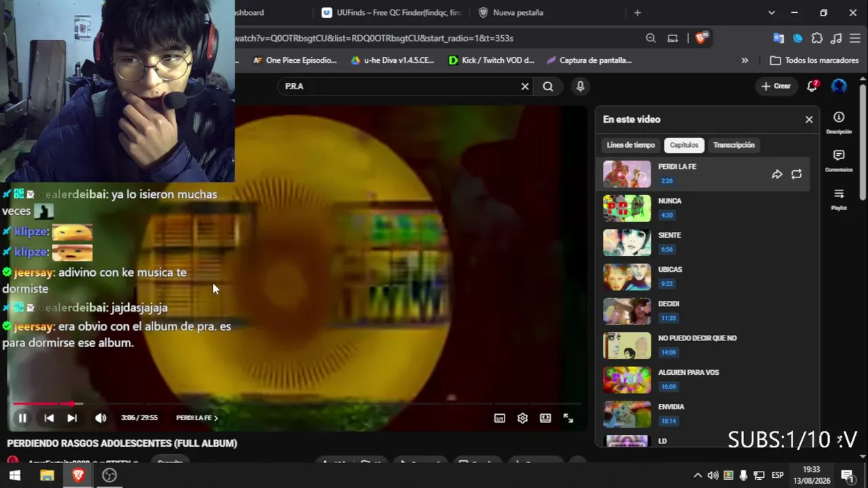Exit fullscreen with the collapse icon
This screenshot has height=488, width=868.
(568, 418)
